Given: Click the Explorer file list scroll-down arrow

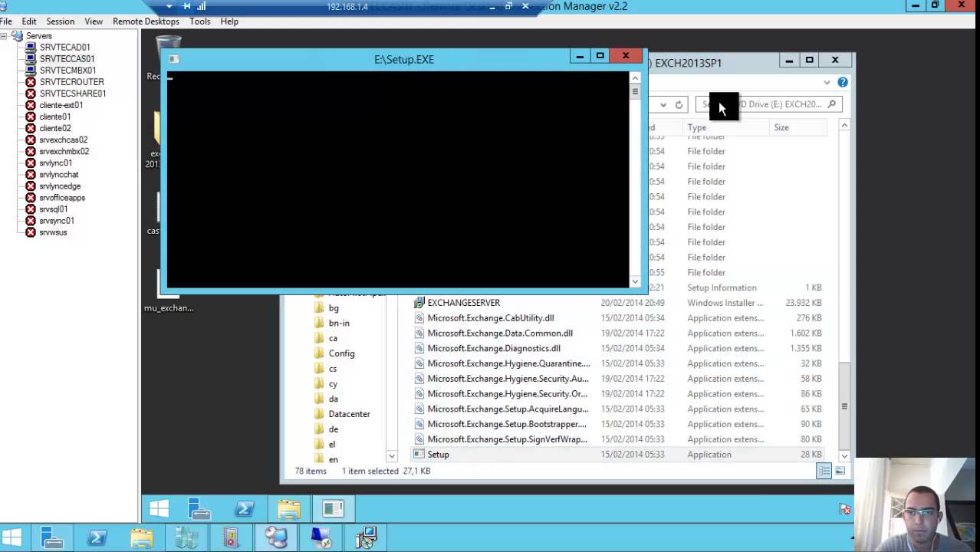Looking at the screenshot, I should pyautogui.click(x=844, y=456).
